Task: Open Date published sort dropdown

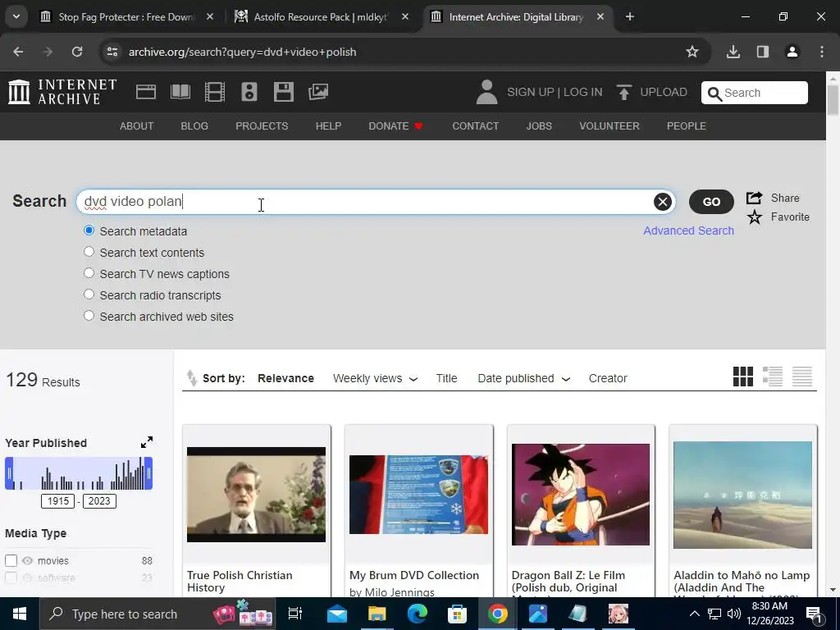Action: click(523, 378)
